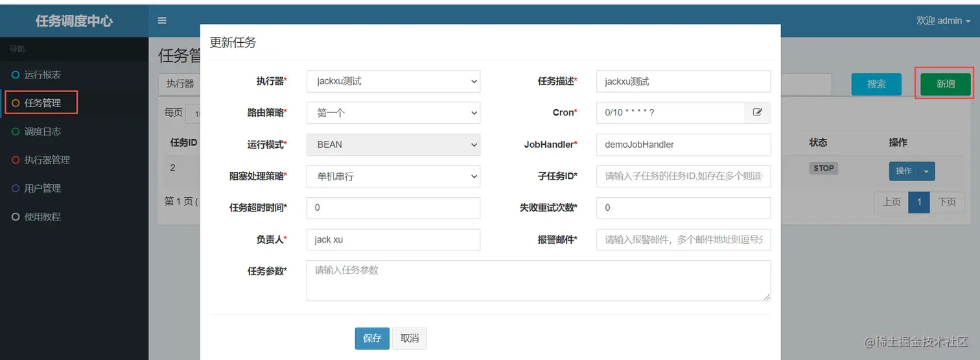The width and height of the screenshot is (980, 360).
Task: Expand the 路由策略 dropdown
Action: 393,113
